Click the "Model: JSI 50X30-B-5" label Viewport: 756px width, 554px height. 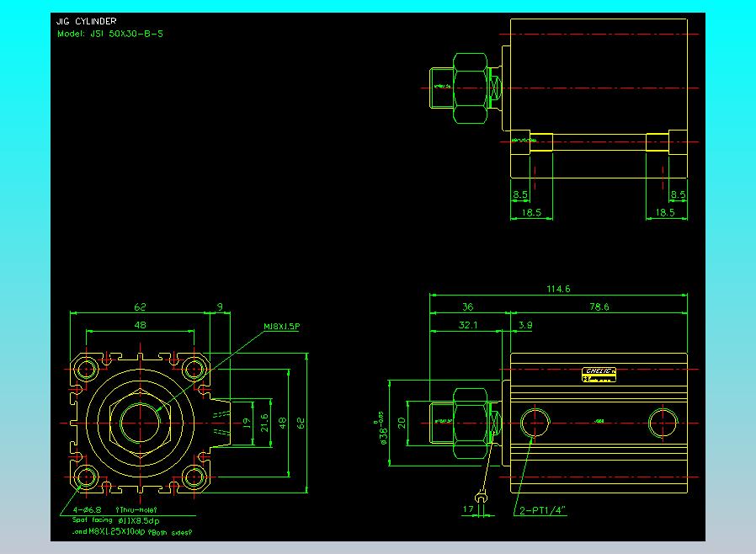(x=110, y=34)
